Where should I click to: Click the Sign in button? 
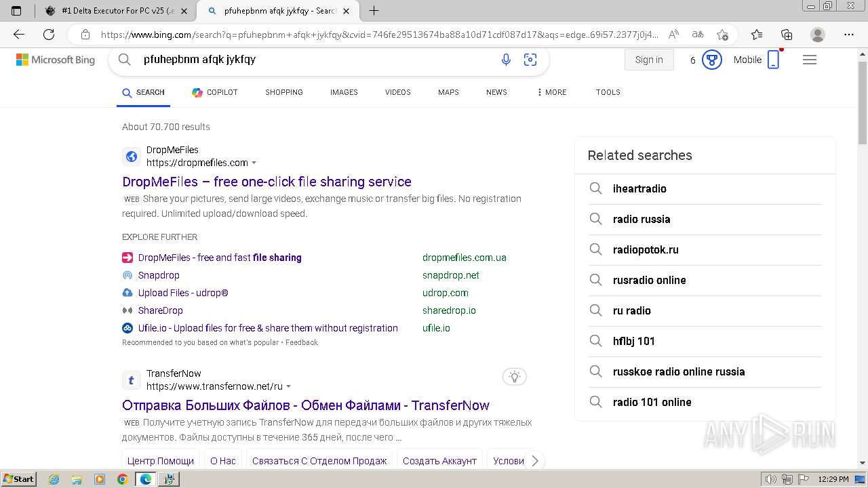pyautogui.click(x=649, y=60)
